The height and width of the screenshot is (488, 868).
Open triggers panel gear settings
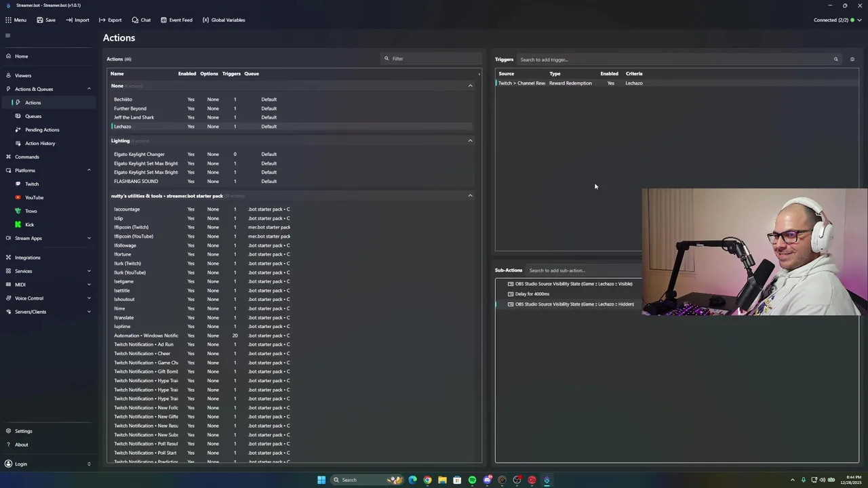852,60
